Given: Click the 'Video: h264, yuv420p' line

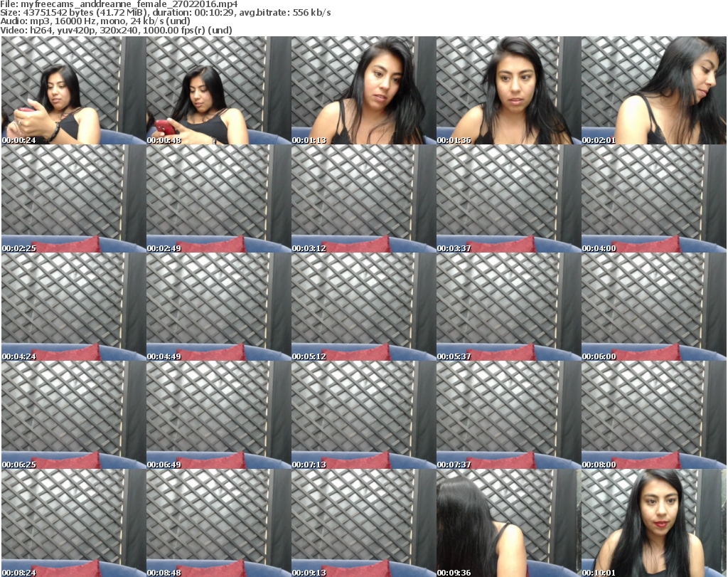Looking at the screenshot, I should 116,30.
